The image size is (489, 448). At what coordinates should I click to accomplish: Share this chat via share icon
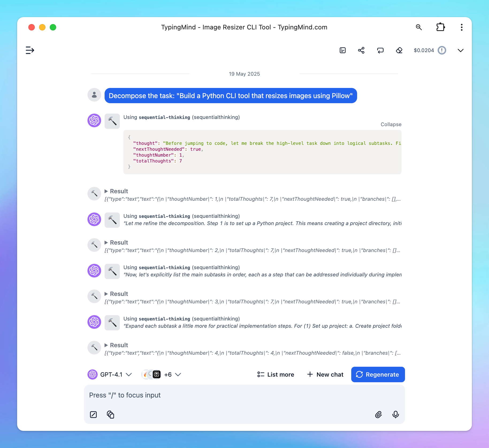click(361, 50)
